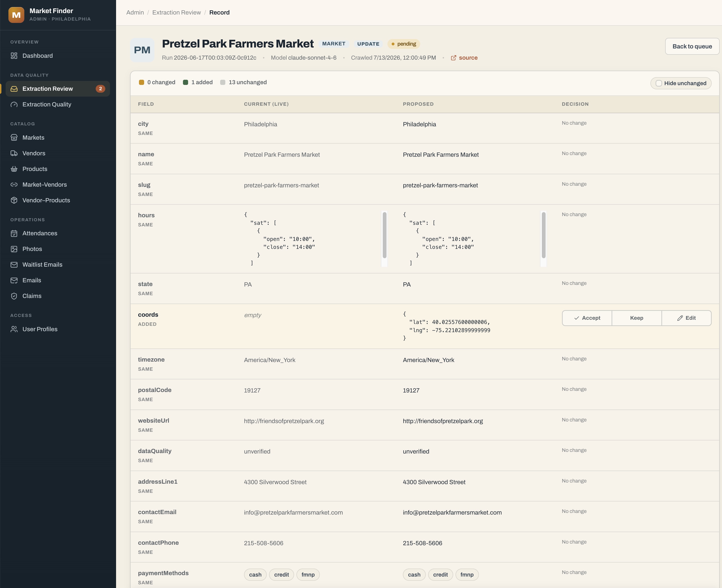Click proposed websiteUrl http://friendsofpretzelpark.org
Screen dimensions: 722x588
(443, 421)
